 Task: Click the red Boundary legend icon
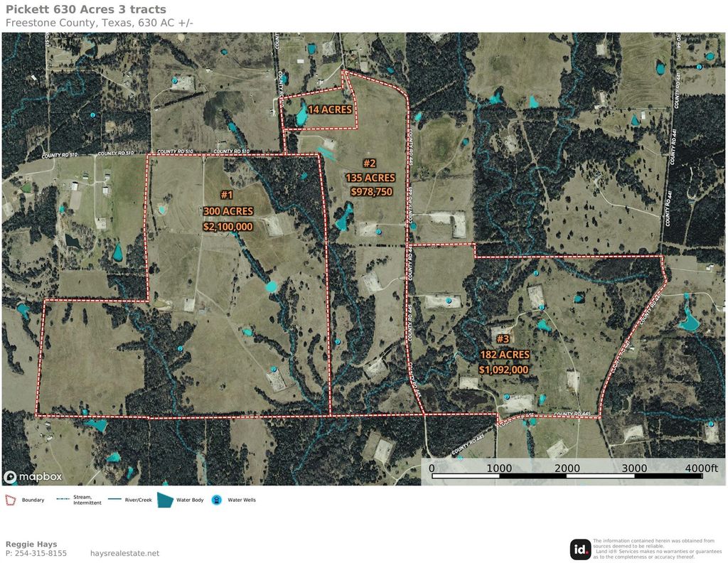tap(10, 500)
